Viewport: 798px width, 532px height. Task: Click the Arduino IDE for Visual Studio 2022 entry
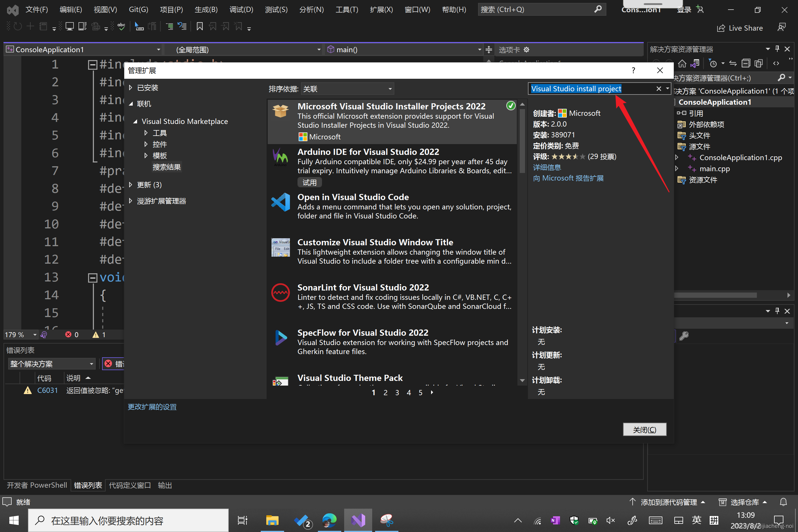click(x=392, y=167)
